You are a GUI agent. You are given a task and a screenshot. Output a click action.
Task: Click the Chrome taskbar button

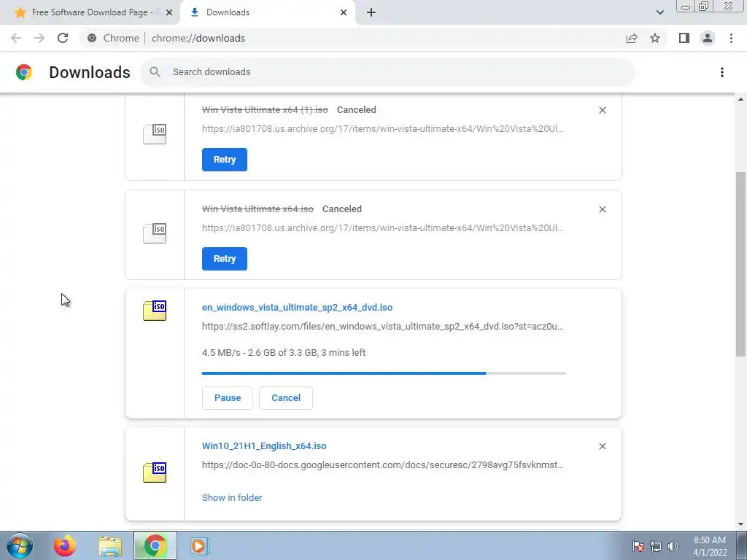point(155,545)
